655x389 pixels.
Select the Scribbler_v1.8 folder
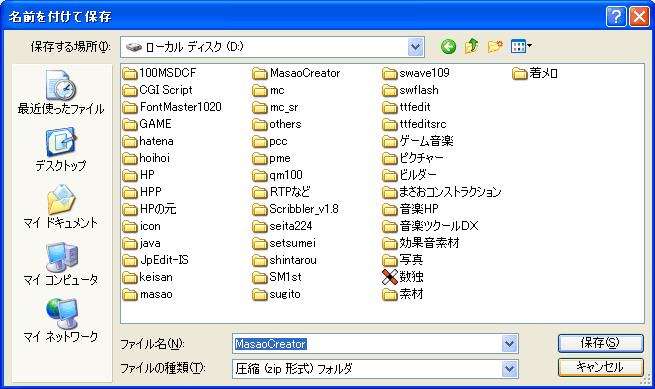(x=296, y=209)
